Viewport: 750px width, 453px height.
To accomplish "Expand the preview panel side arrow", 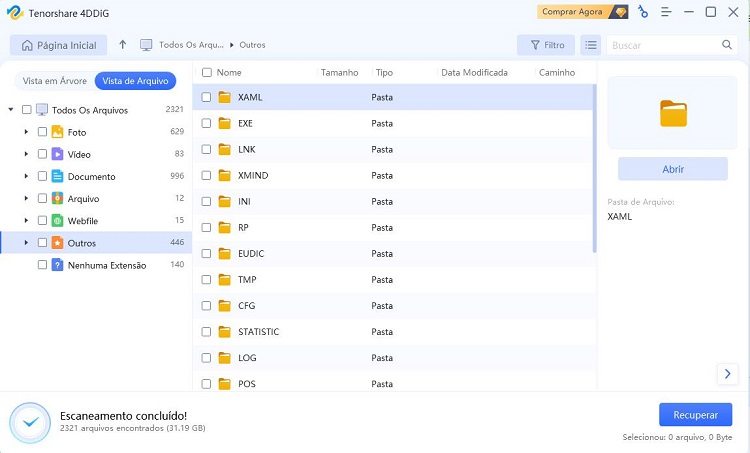I will click(727, 374).
